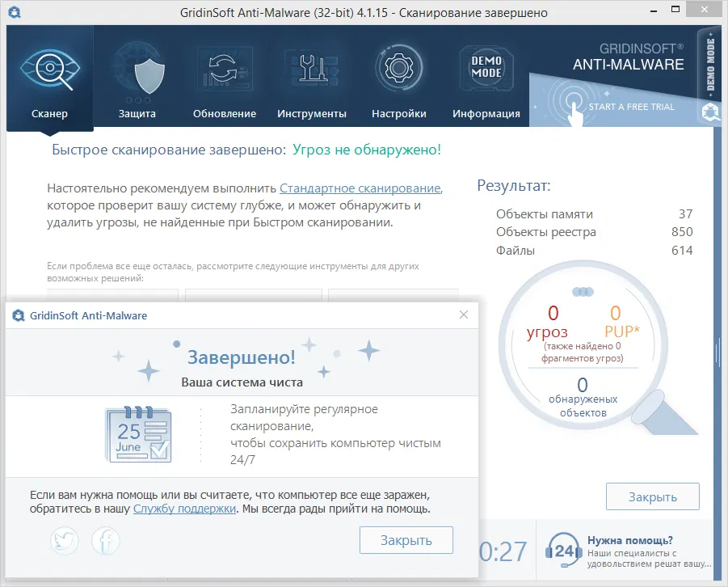Click the 24 support headset icon
Image resolution: width=728 pixels, height=587 pixels.
pos(563,551)
